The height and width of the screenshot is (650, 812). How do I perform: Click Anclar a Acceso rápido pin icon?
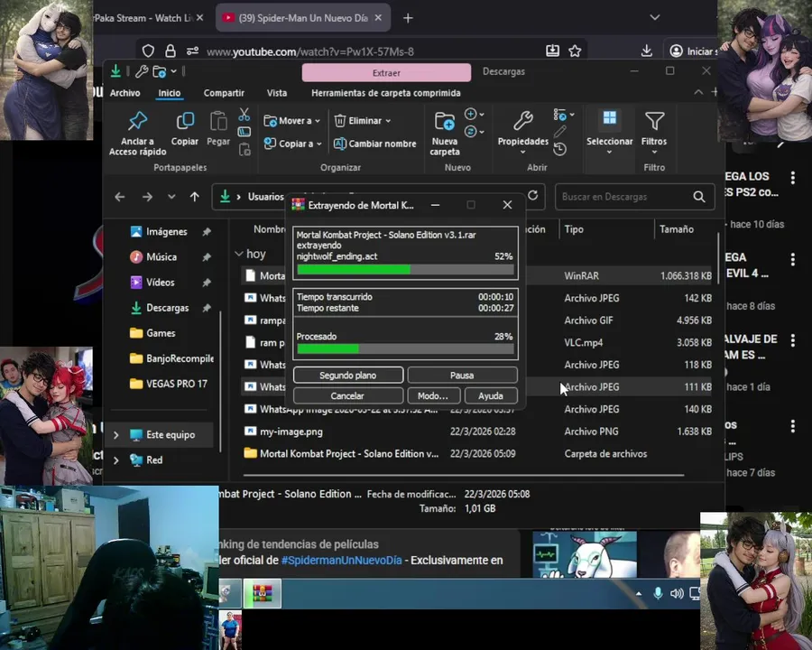point(137,121)
